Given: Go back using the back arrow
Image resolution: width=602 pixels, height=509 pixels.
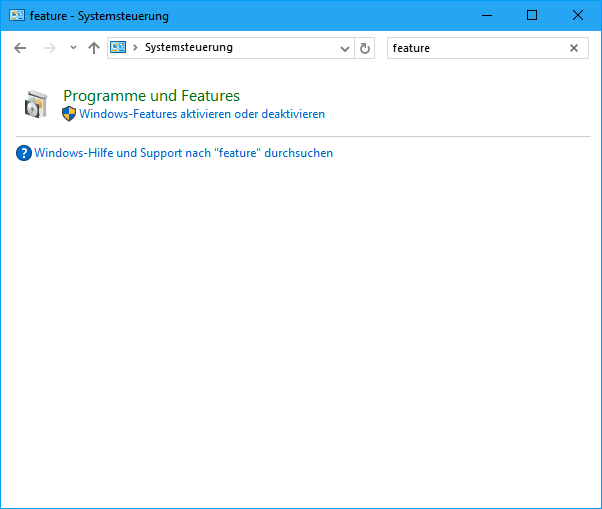Looking at the screenshot, I should [20, 48].
